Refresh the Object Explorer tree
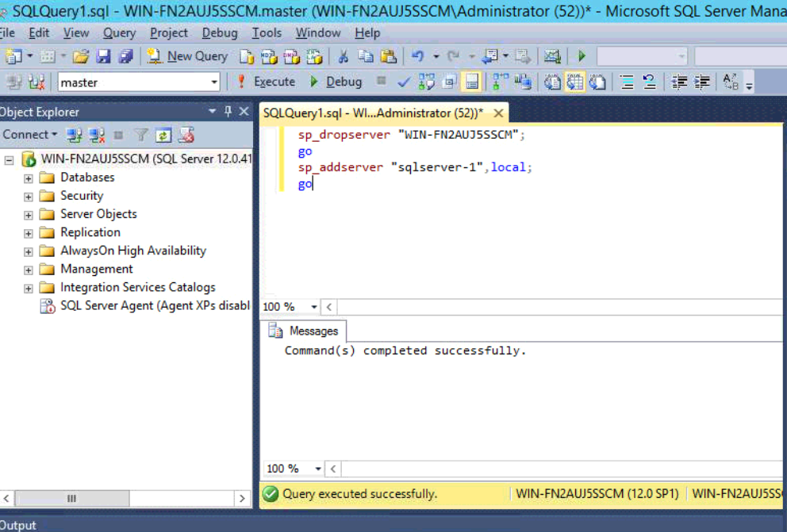The height and width of the screenshot is (532, 787). [163, 135]
